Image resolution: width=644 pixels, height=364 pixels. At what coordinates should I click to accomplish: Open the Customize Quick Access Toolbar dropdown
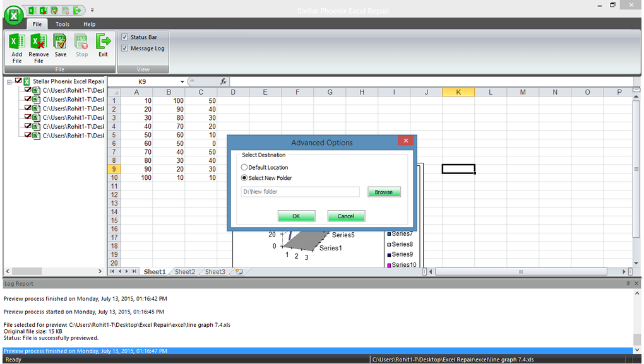(92, 10)
